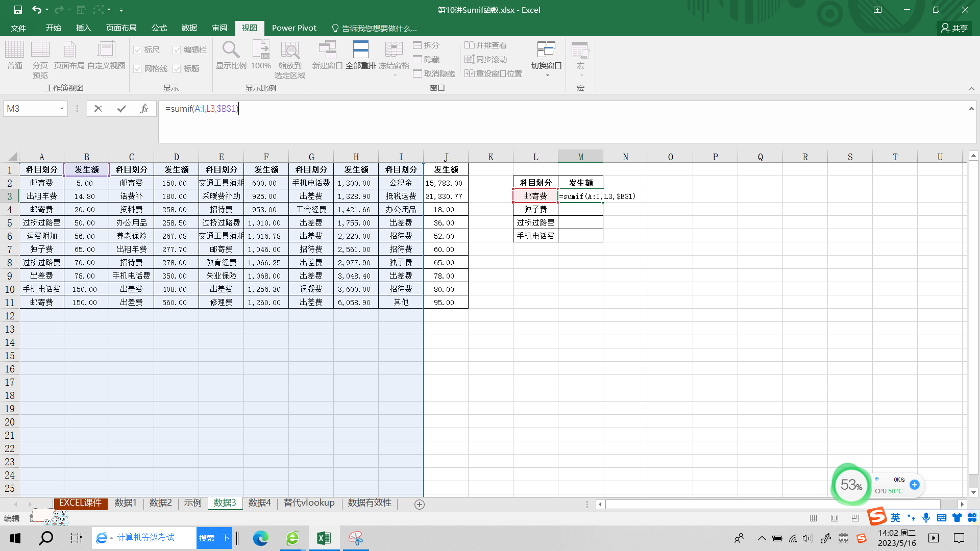Screen dimensions: 980x551
Task: Switch to the Formulas tab
Action: click(x=159, y=28)
